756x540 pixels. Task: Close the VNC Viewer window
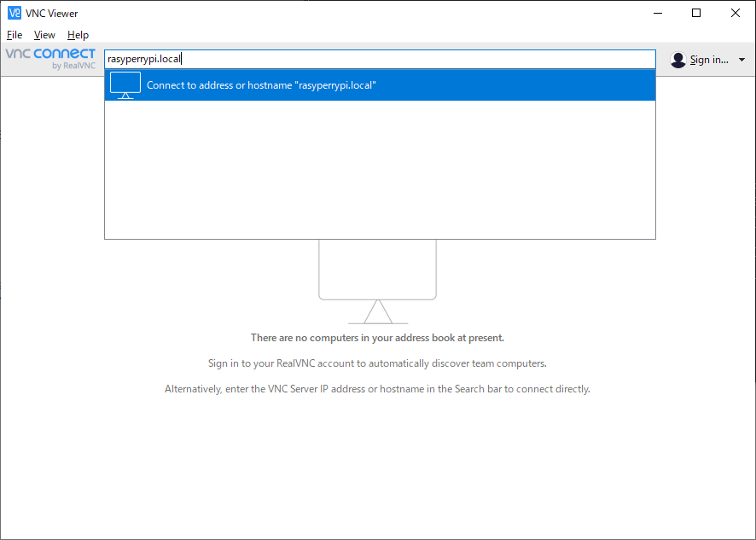tap(736, 13)
